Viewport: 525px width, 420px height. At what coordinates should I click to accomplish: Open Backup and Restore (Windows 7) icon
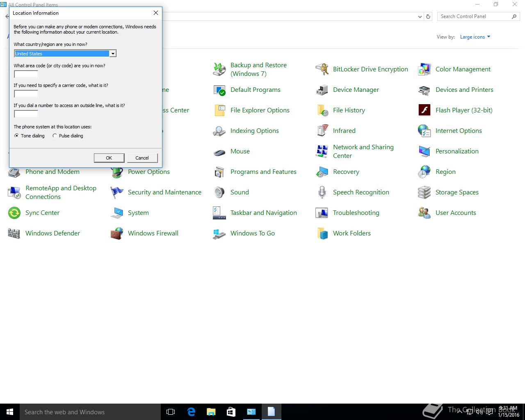[219, 69]
